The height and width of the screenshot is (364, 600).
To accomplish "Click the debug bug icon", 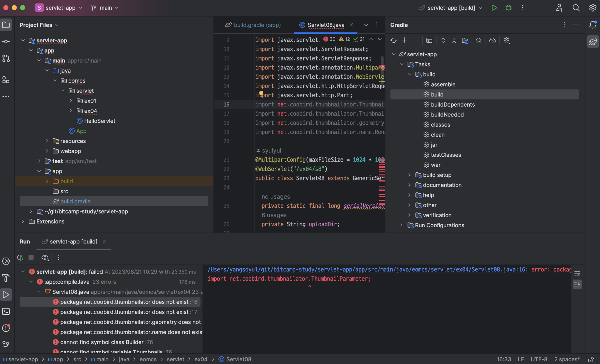I will coord(509,8).
